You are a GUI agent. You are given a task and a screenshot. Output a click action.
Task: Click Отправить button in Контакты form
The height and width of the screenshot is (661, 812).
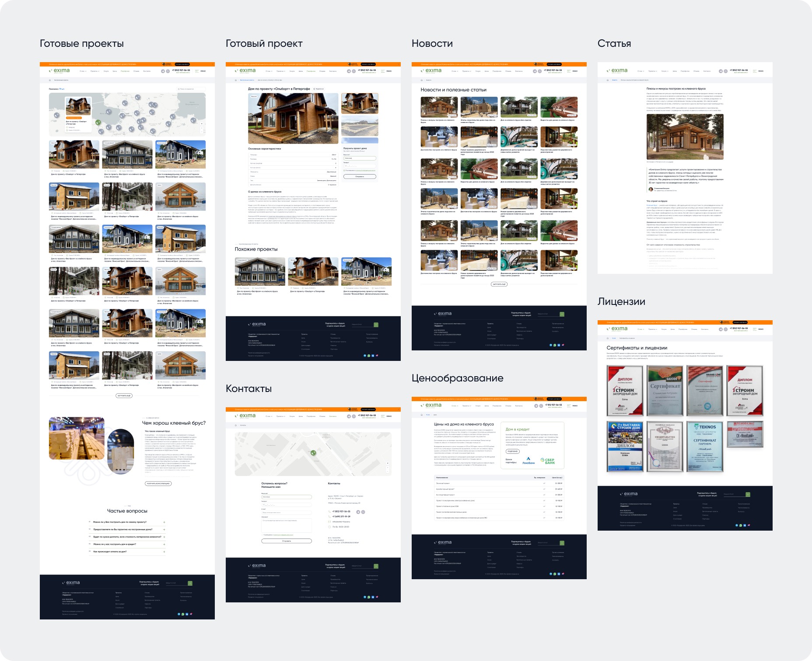287,541
